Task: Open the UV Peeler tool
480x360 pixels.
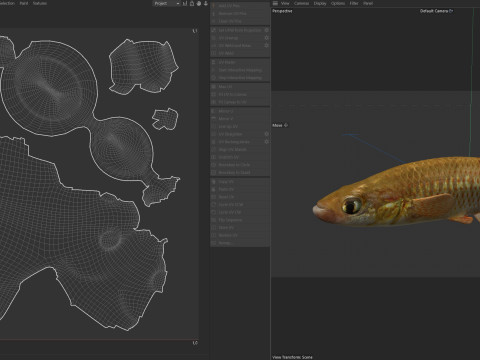Action: pyautogui.click(x=240, y=62)
